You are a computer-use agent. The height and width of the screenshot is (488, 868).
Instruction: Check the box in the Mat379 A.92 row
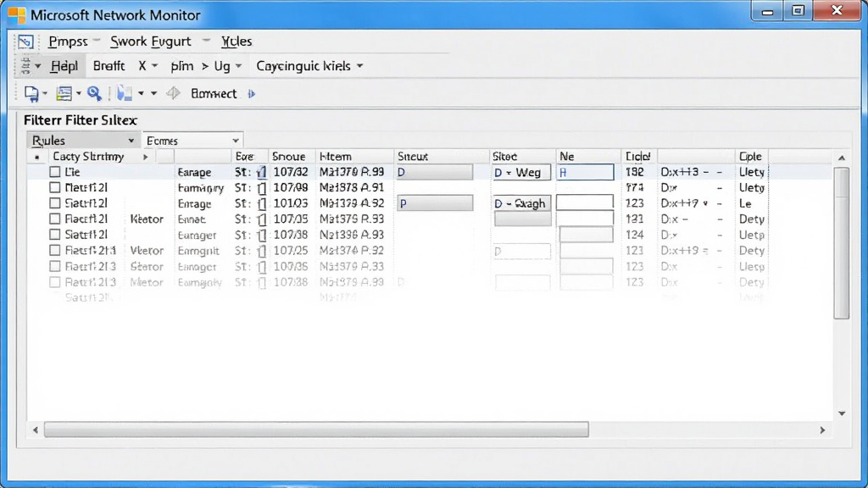[x=55, y=203]
